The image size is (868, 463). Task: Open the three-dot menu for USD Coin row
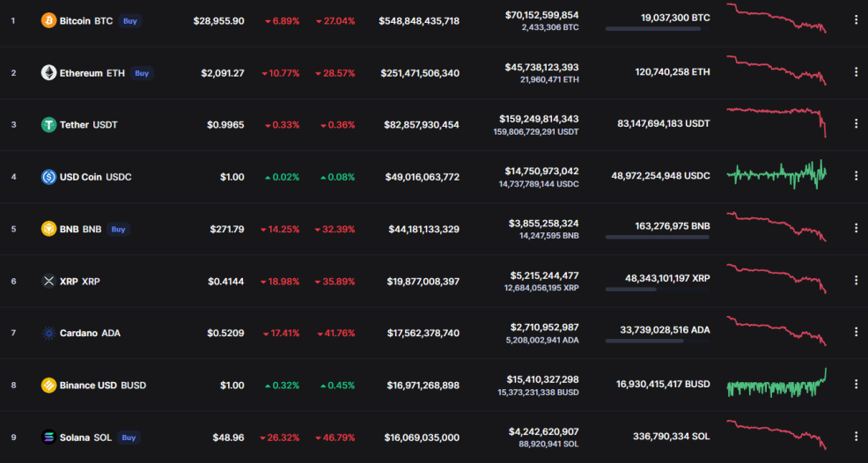[x=856, y=176]
